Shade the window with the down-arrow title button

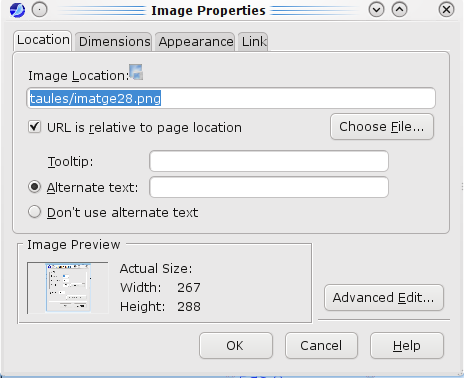tap(376, 10)
